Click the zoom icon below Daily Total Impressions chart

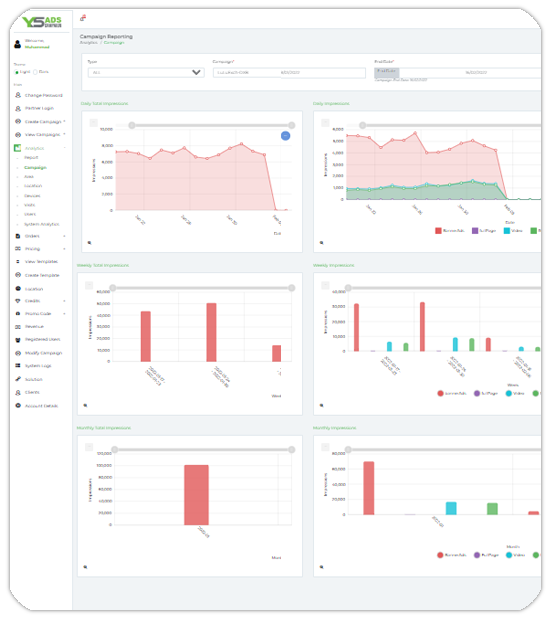pyautogui.click(x=90, y=243)
